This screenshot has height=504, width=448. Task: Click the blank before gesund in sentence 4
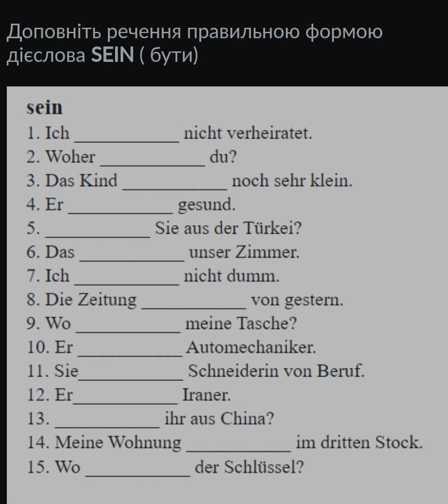pyautogui.click(x=121, y=210)
